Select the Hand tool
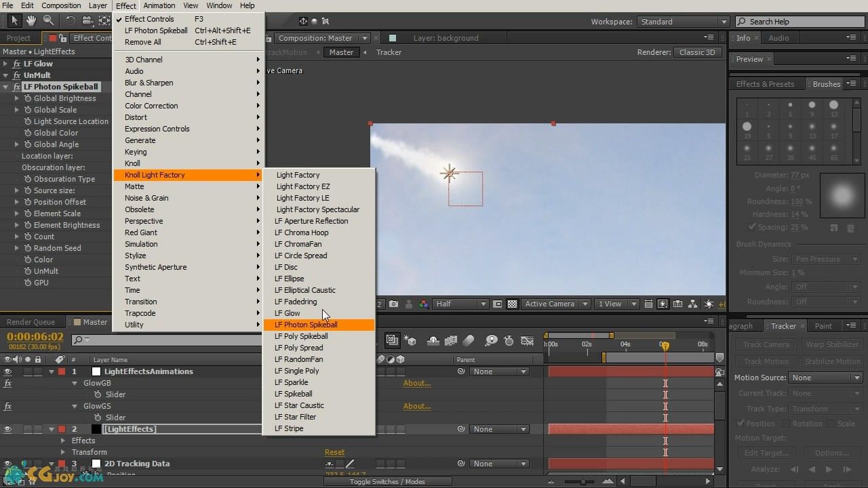Screen dimensions: 868x488 pos(31,21)
